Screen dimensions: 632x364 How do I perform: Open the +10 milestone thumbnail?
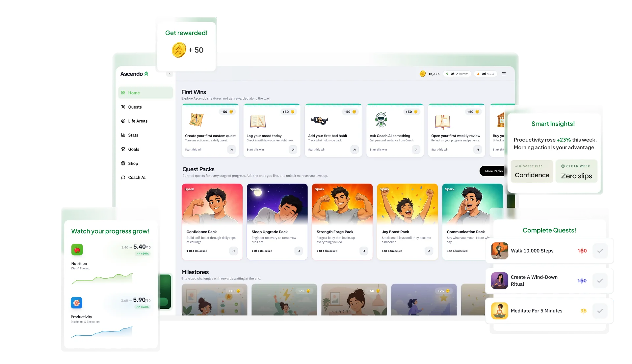(x=214, y=300)
